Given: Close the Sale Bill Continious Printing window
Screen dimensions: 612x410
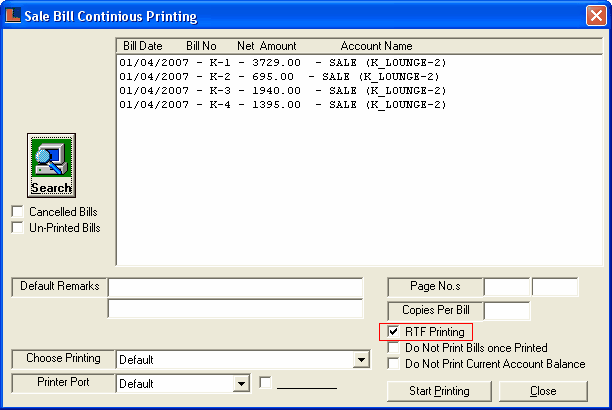Looking at the screenshot, I should pos(596,16).
